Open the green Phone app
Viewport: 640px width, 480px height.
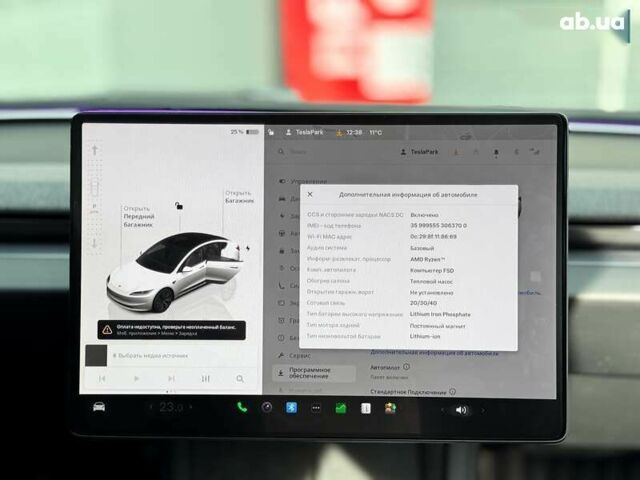coord(242,407)
